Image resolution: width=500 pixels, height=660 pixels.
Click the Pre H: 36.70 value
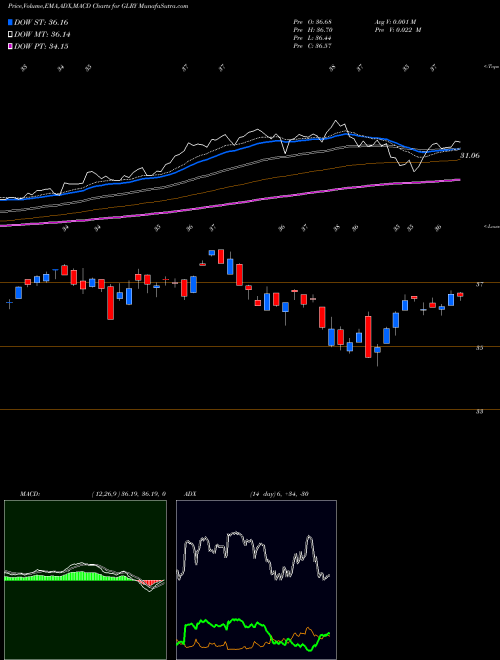click(314, 30)
